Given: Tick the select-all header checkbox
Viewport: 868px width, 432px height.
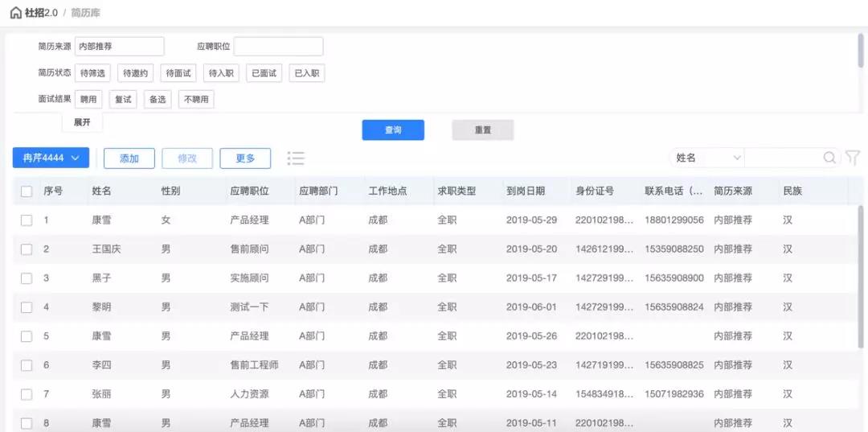Looking at the screenshot, I should pos(27,191).
